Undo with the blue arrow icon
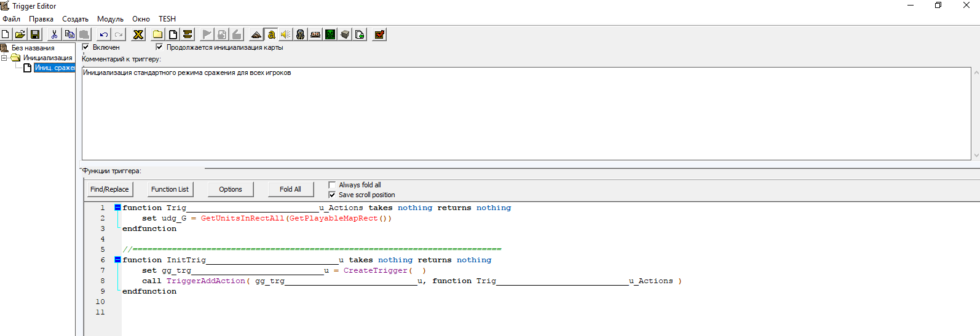 click(104, 34)
